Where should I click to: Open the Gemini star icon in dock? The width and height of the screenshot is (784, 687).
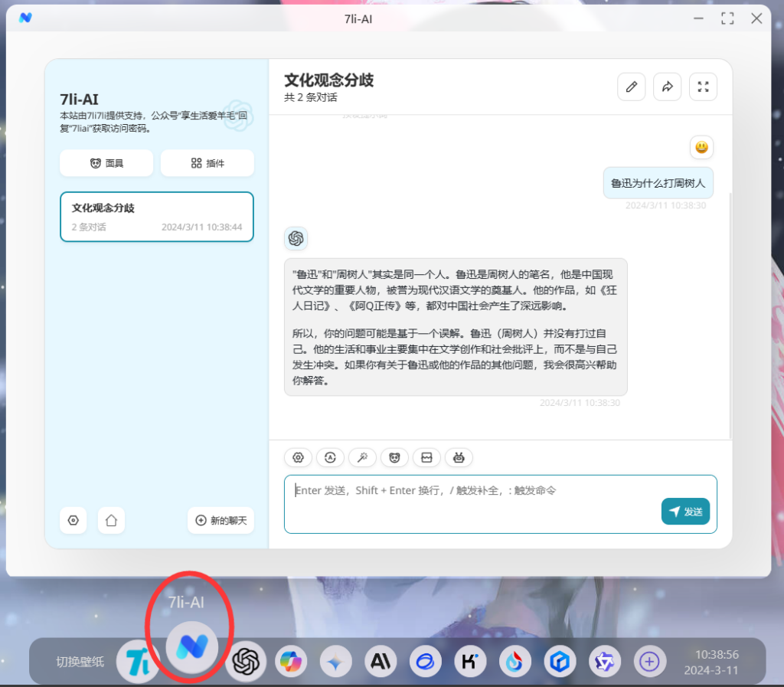click(335, 662)
